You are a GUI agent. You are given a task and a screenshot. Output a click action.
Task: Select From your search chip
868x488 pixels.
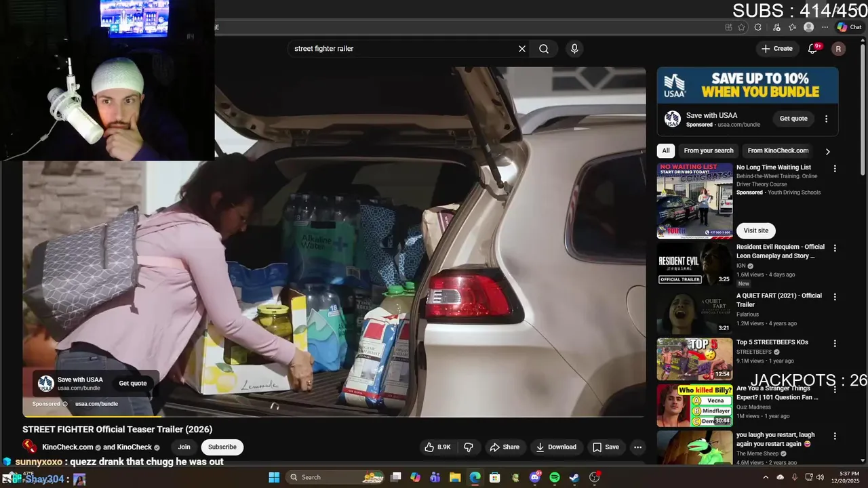(709, 150)
